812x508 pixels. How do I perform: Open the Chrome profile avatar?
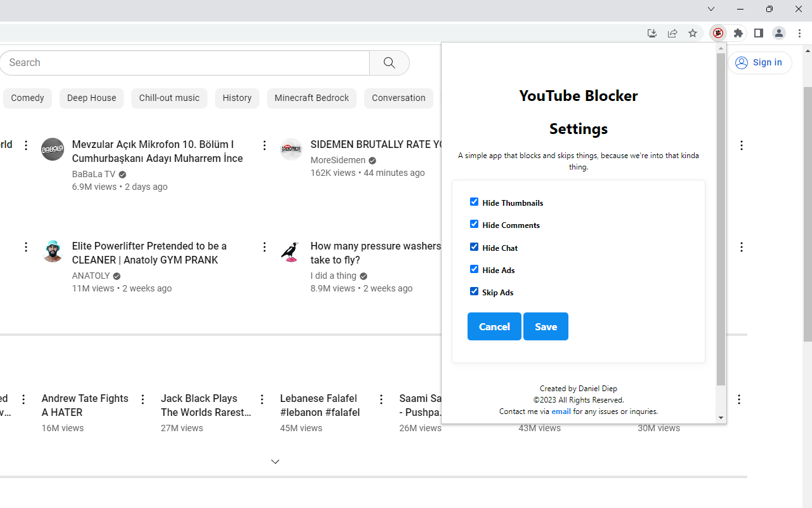779,33
